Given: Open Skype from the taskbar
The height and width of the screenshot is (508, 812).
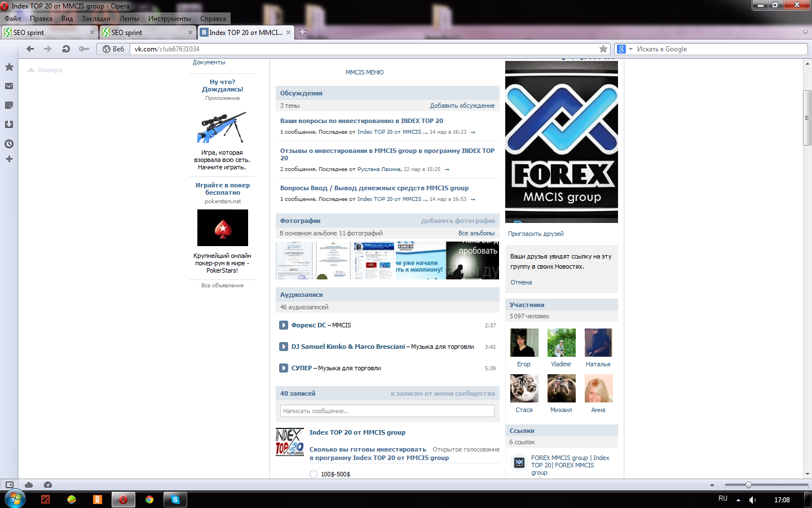Looking at the screenshot, I should point(175,500).
